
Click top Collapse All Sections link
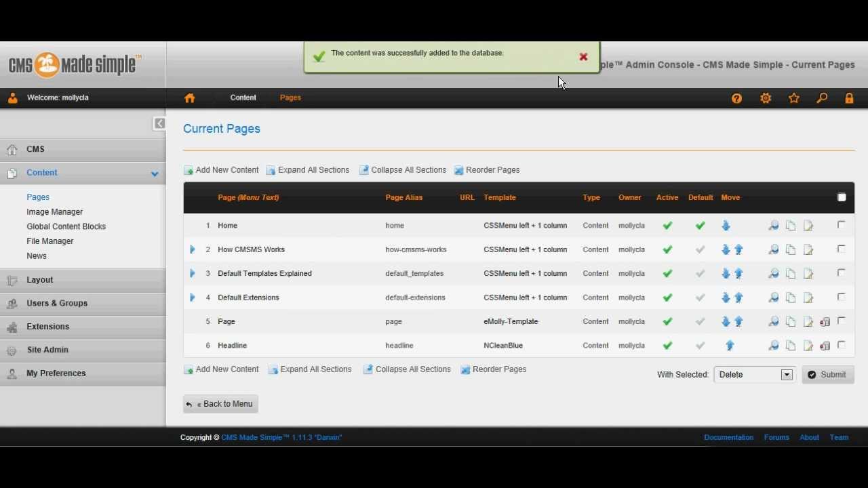point(403,170)
